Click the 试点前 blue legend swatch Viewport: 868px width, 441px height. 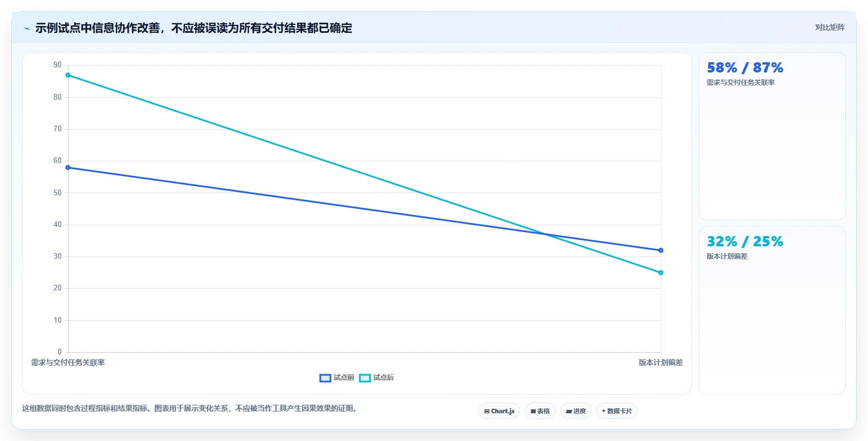[325, 378]
